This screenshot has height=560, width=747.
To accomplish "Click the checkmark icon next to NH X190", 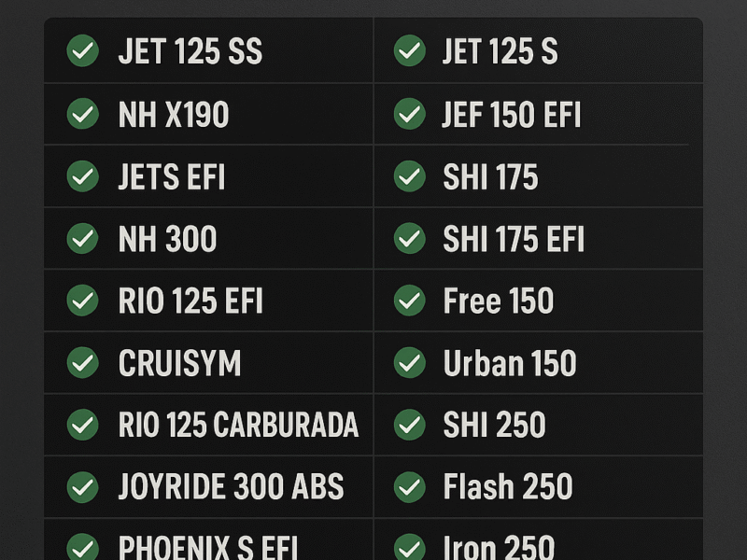I will pos(83,114).
